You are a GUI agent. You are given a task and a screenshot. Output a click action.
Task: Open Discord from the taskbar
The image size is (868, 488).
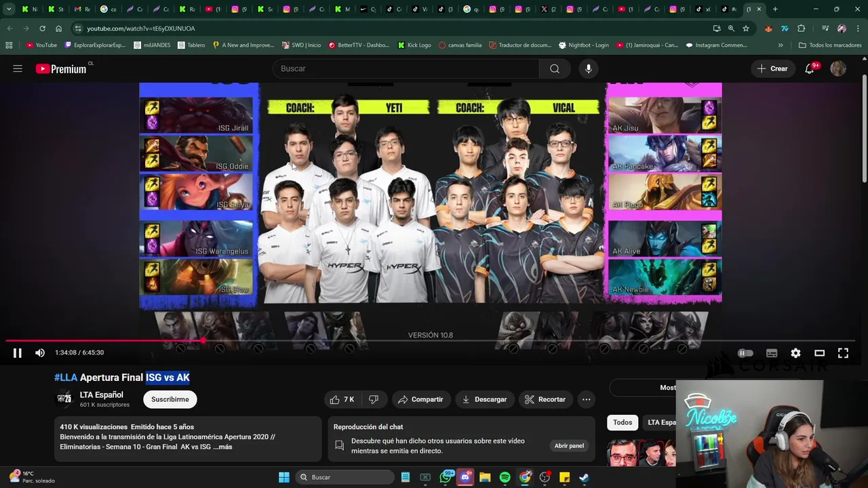(x=465, y=477)
